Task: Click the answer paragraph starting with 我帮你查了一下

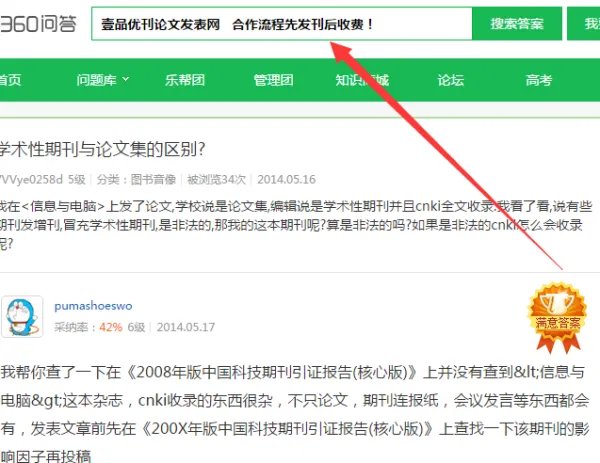Action: click(295, 415)
